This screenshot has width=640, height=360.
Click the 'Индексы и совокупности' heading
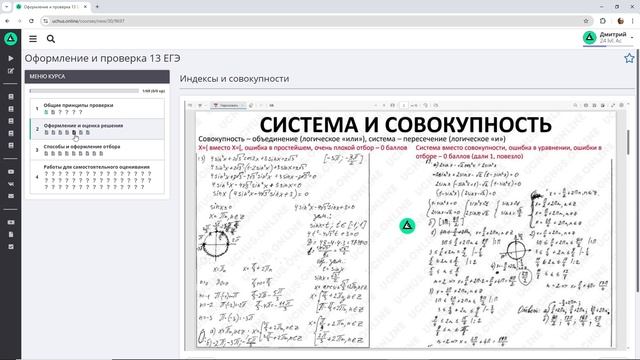coord(234,78)
